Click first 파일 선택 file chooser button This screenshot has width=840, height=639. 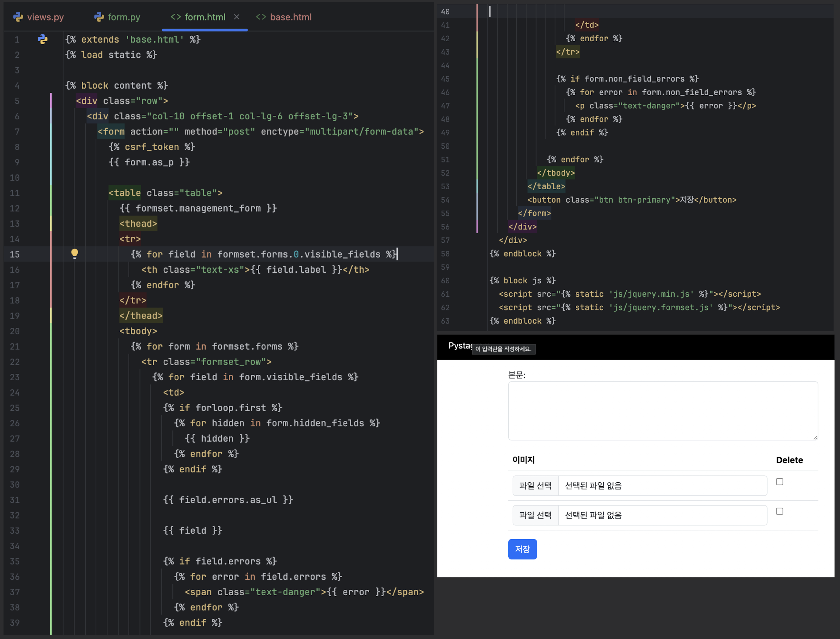[535, 486]
